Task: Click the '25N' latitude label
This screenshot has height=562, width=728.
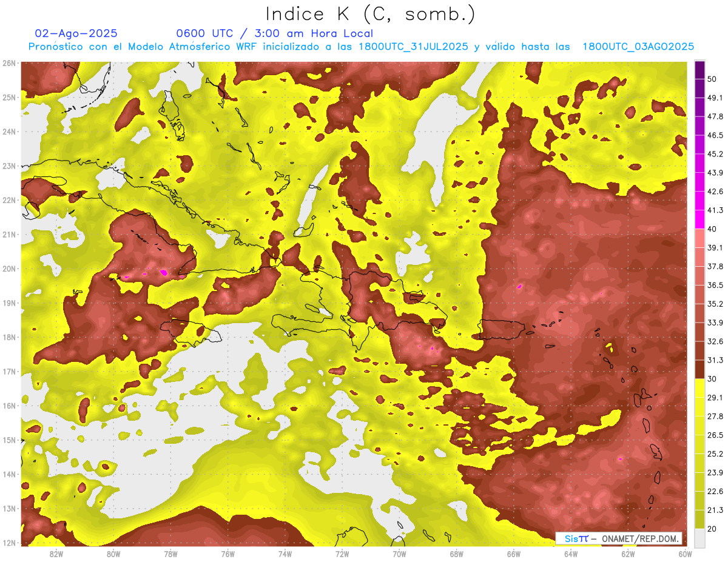Action: tap(9, 97)
